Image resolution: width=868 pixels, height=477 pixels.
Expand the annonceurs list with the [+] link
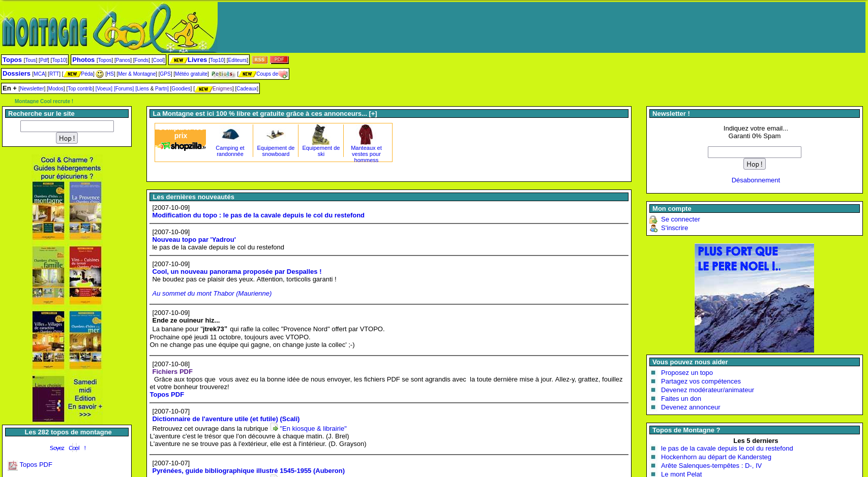[x=374, y=113]
